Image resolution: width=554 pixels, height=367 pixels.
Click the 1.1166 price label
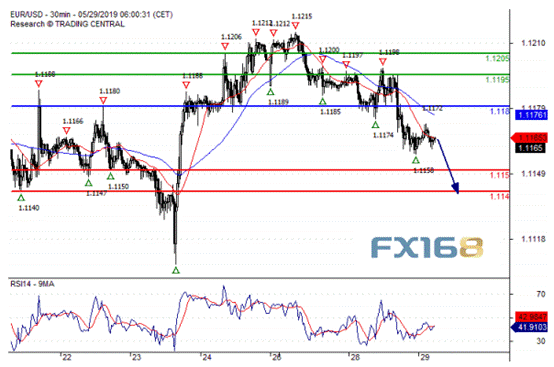[x=73, y=121]
